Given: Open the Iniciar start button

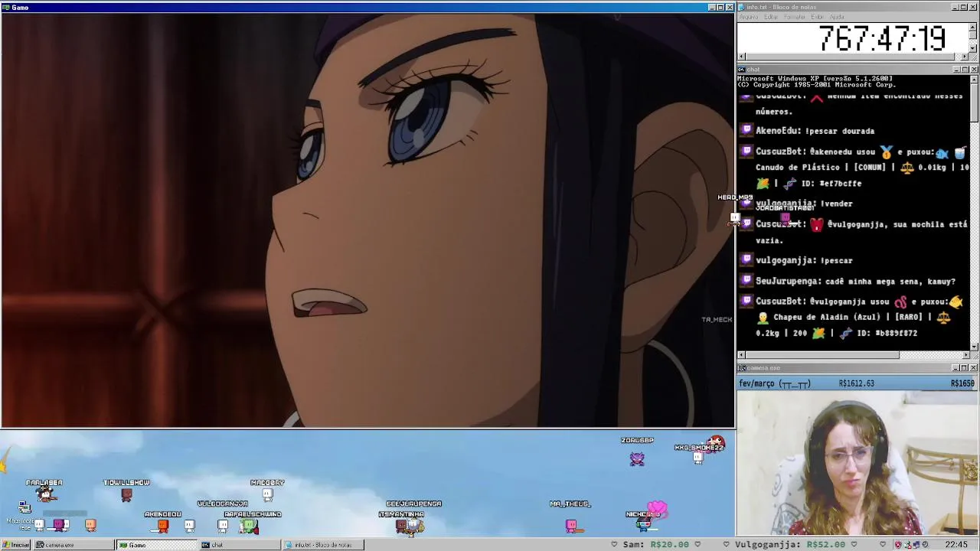Looking at the screenshot, I should [x=16, y=545].
